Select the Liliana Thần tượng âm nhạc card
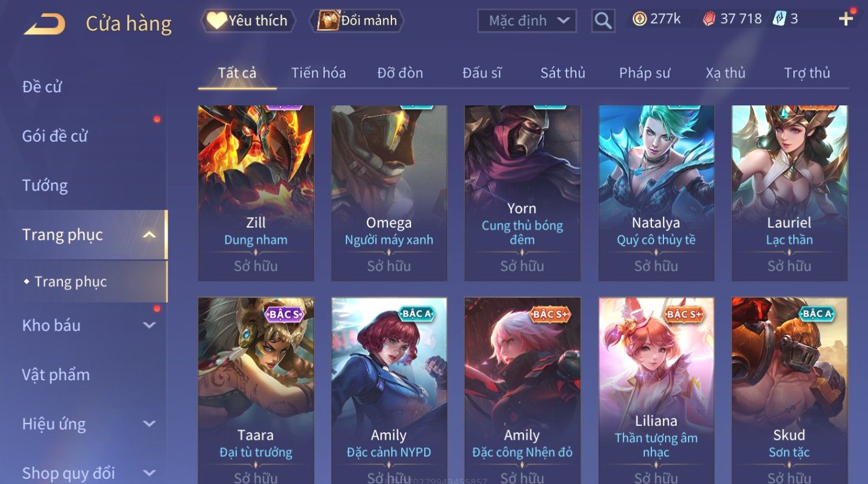 (x=656, y=391)
